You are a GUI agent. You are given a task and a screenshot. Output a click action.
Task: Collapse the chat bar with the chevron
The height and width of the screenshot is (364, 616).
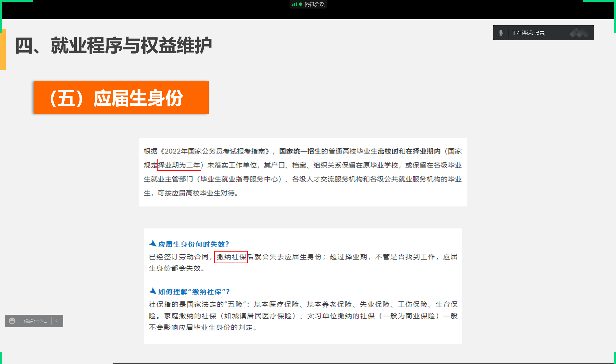57,321
